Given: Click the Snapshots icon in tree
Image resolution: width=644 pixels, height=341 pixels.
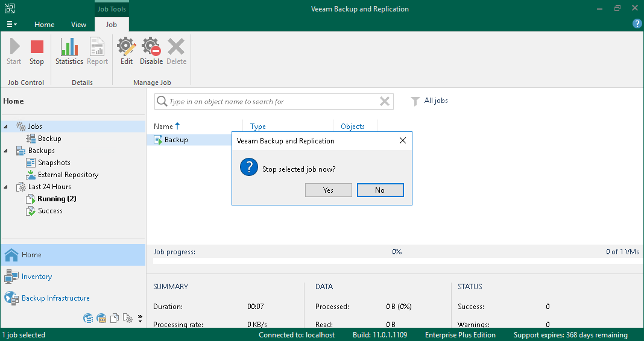Looking at the screenshot, I should [31, 163].
